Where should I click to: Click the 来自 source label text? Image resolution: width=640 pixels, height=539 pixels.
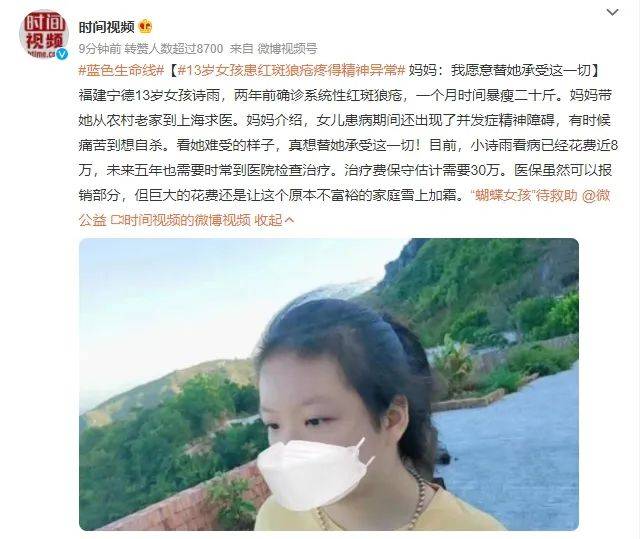pos(242,49)
